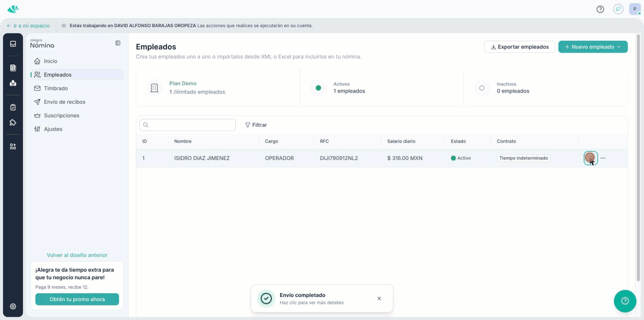
Task: Open settings gear at sidebar bottom
Action: tap(13, 306)
